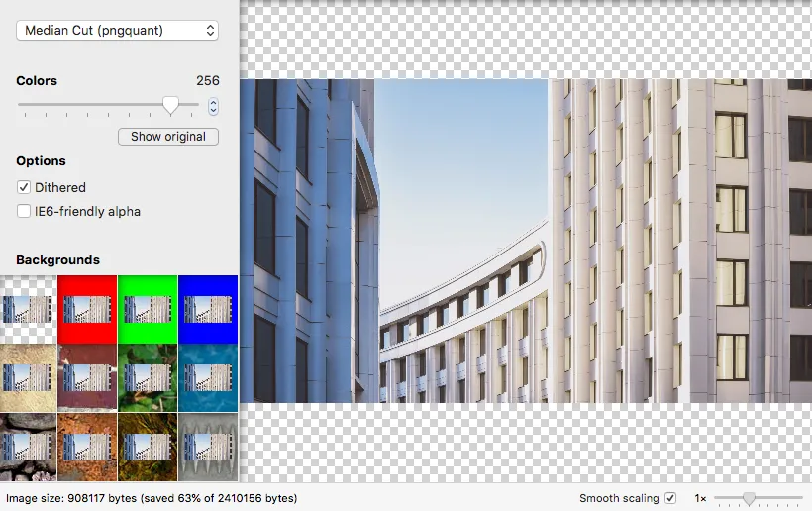Select the olive moss texture background

click(x=148, y=447)
